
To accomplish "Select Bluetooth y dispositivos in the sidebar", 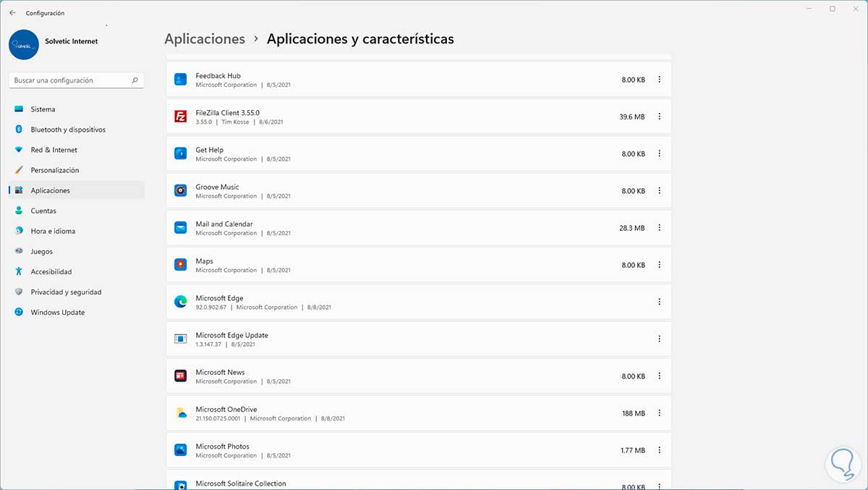I will pos(68,130).
